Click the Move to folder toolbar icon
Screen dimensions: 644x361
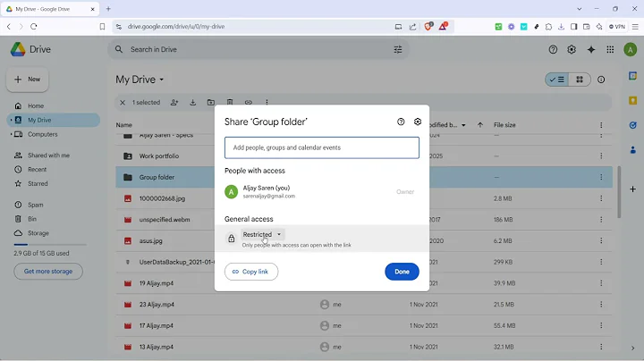tap(211, 103)
